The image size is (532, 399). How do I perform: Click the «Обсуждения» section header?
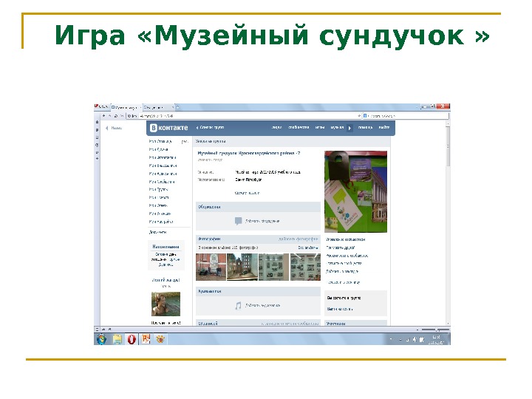click(258, 207)
